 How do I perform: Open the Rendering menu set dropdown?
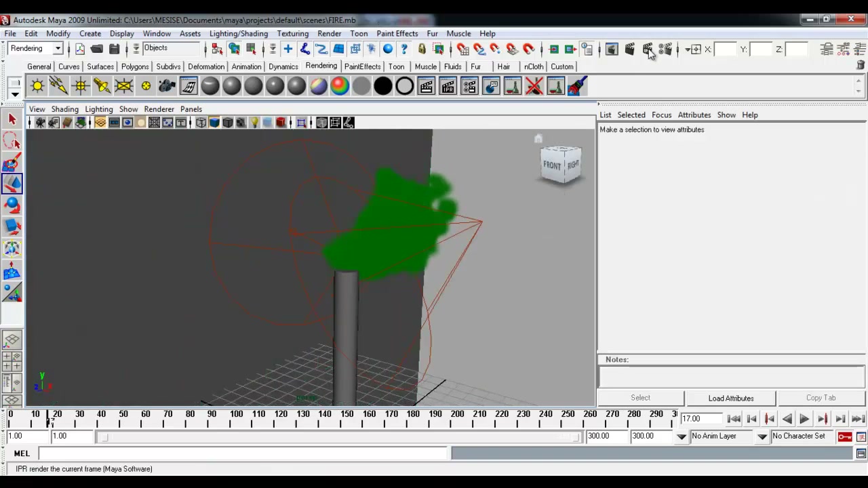tap(35, 48)
